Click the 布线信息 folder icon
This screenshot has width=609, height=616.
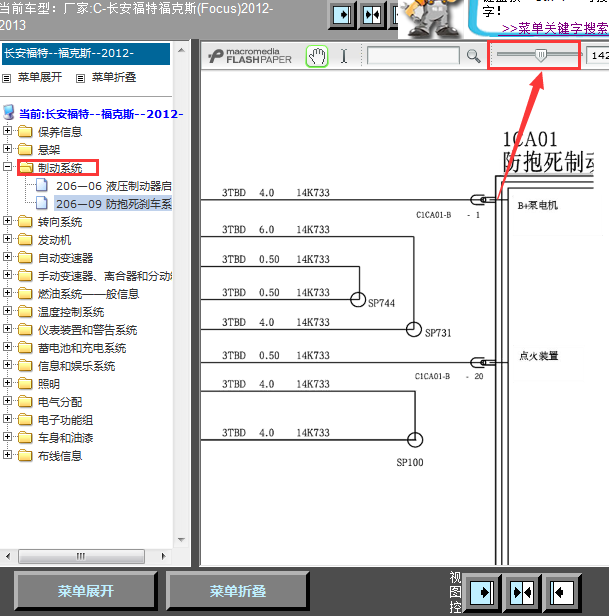25,455
